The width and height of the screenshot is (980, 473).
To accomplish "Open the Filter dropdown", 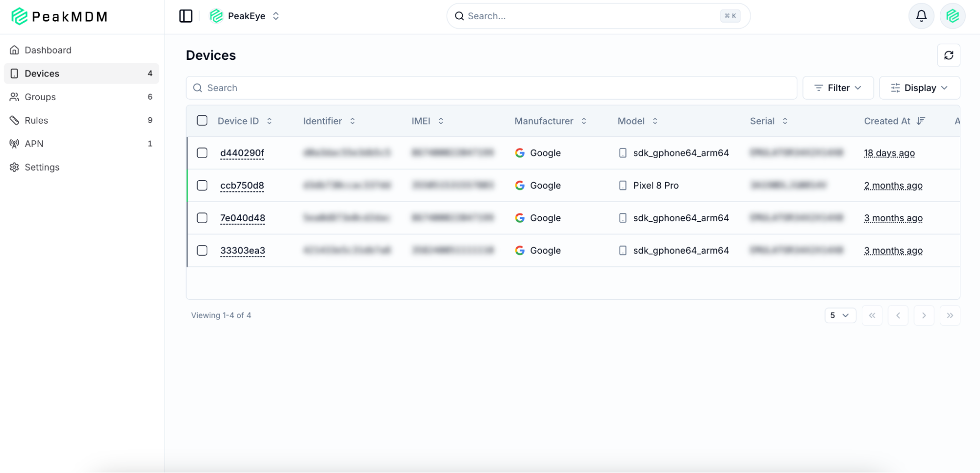I will pyautogui.click(x=837, y=88).
